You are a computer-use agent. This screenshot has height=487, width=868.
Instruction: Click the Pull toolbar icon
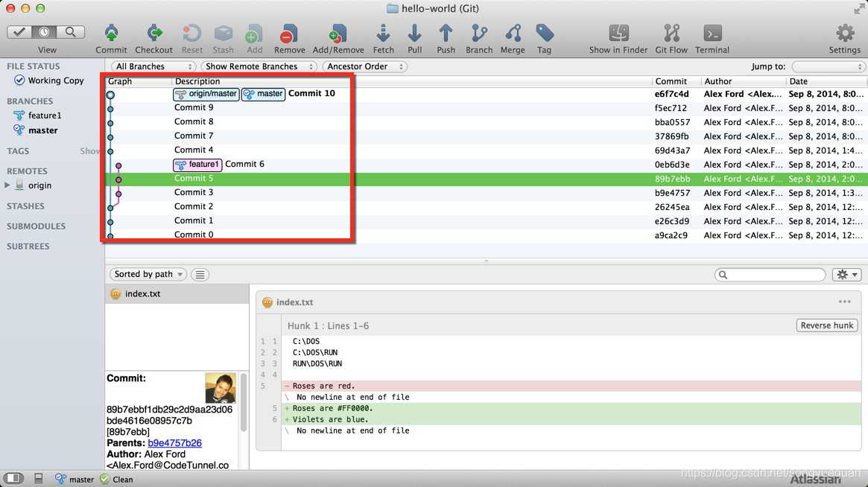click(414, 34)
